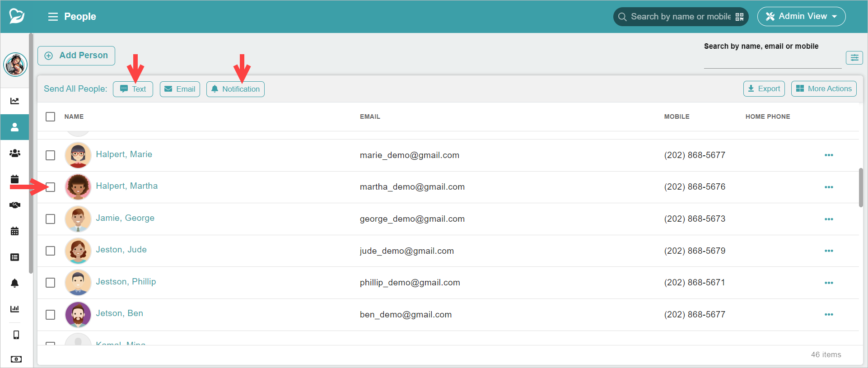Click mobile number (202) 868-5671
This screenshot has width=868, height=368.
(x=695, y=283)
